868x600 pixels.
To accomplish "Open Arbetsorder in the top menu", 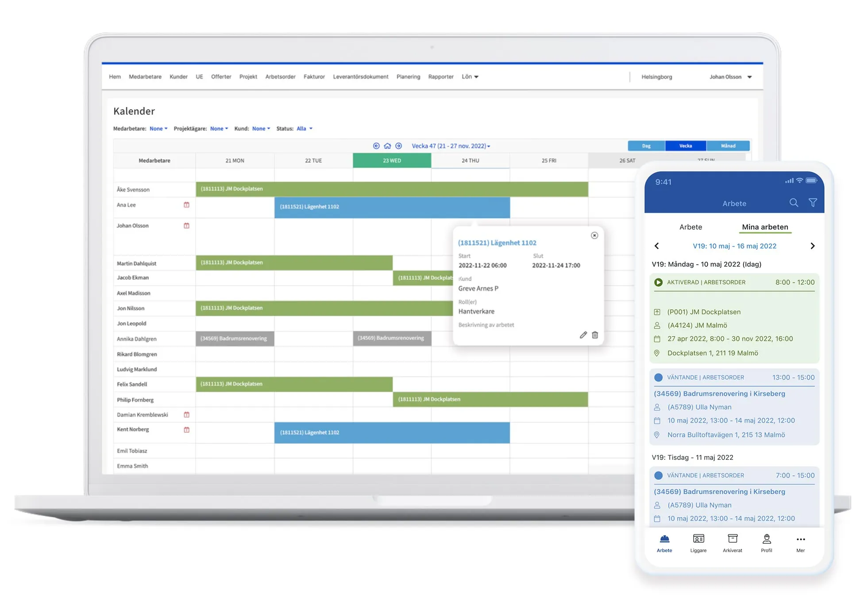I will 280,77.
